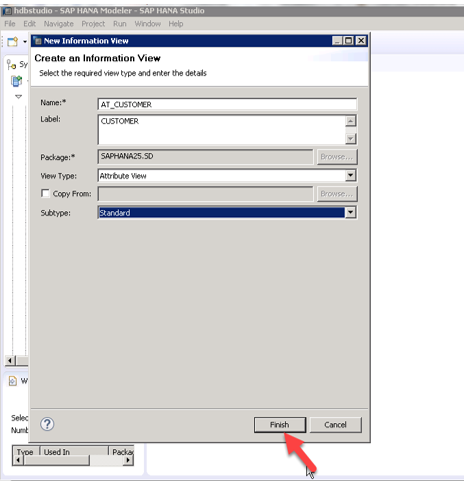Click Browse button beside Copy From
This screenshot has width=464, height=483.
point(337,194)
